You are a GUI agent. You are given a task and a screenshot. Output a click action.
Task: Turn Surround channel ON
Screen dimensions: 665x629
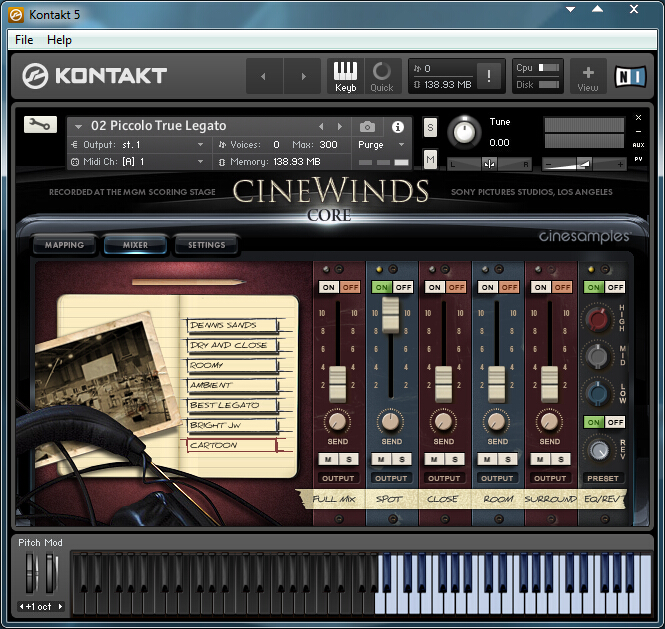click(x=541, y=287)
